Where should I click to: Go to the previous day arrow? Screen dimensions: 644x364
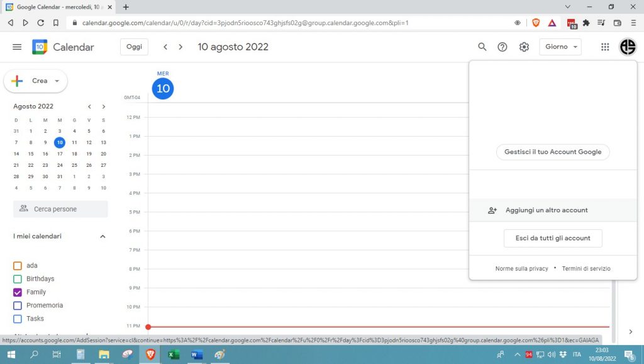coord(165,47)
